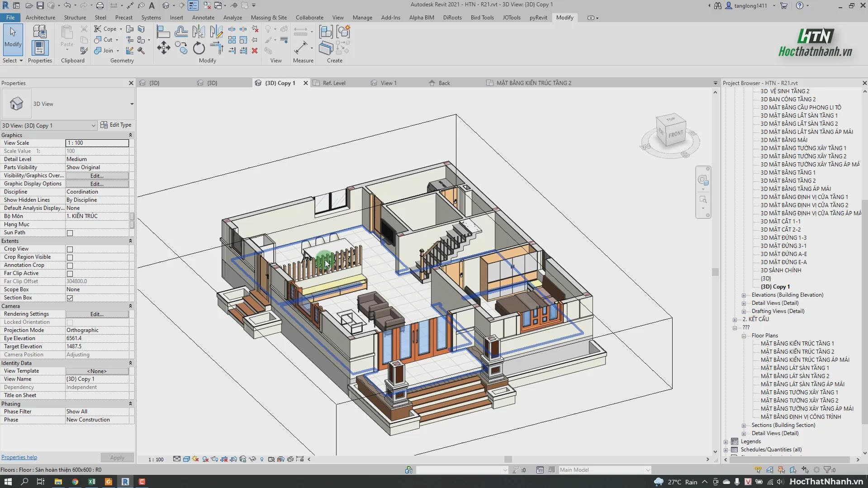
Task: Select the Move tool in Modify panel
Action: 163,48
